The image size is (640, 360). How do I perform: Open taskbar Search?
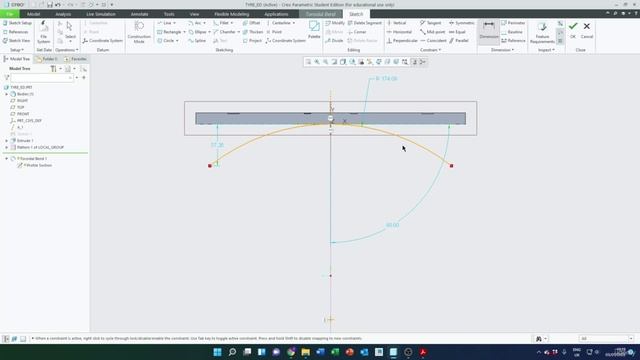tap(232, 352)
